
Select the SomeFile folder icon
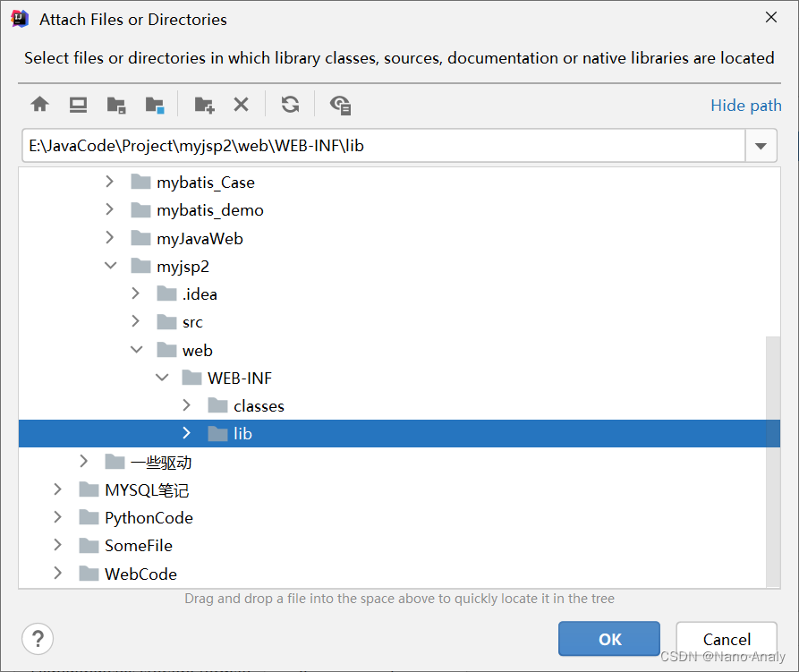(x=89, y=546)
